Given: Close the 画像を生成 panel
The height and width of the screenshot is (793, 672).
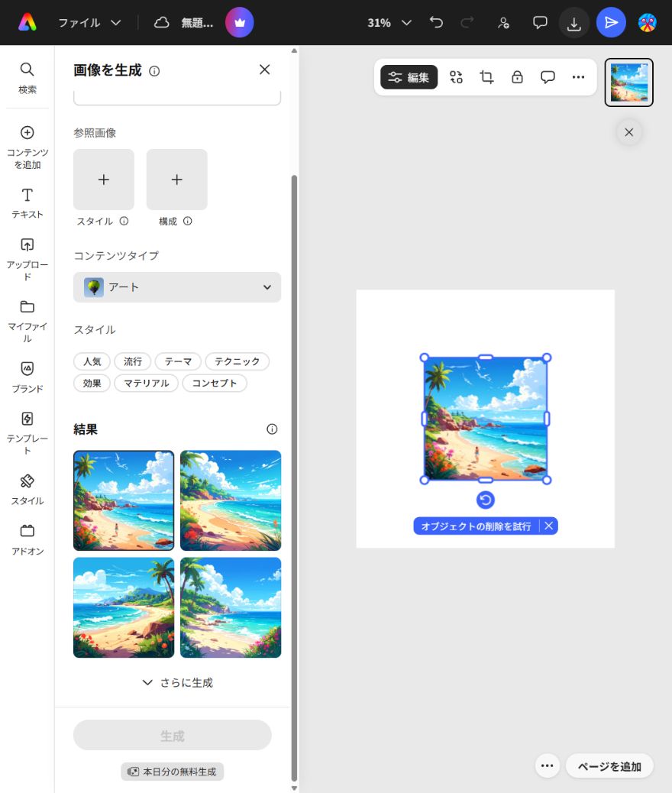Looking at the screenshot, I should click(x=264, y=70).
